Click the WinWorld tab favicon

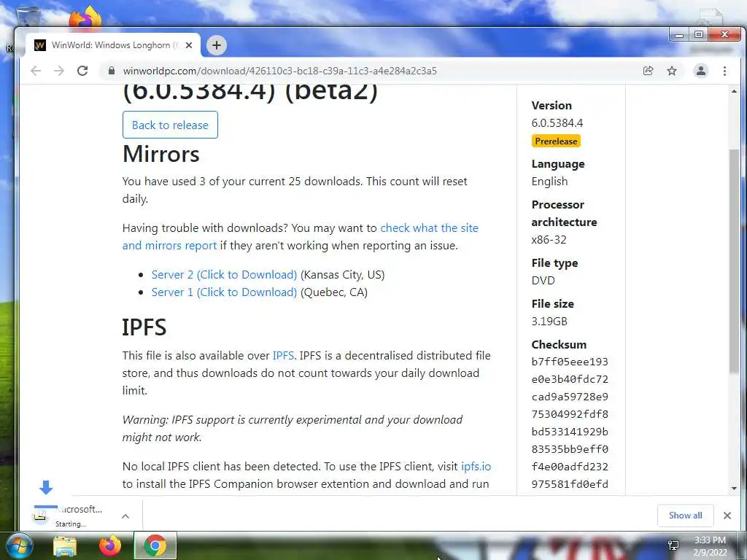(40, 45)
